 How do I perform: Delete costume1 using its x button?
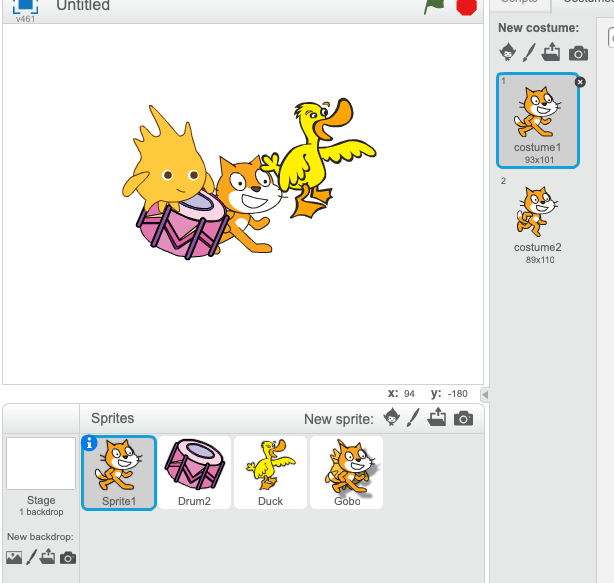[x=580, y=82]
